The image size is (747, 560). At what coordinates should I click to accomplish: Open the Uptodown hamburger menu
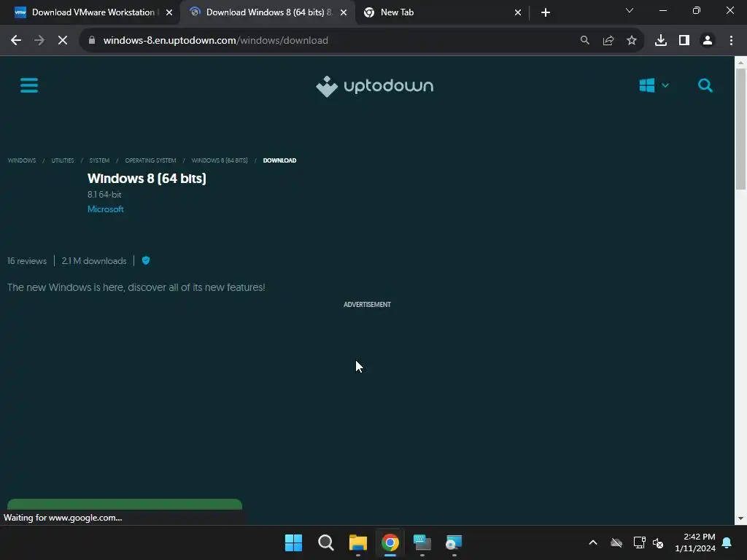[x=29, y=86]
